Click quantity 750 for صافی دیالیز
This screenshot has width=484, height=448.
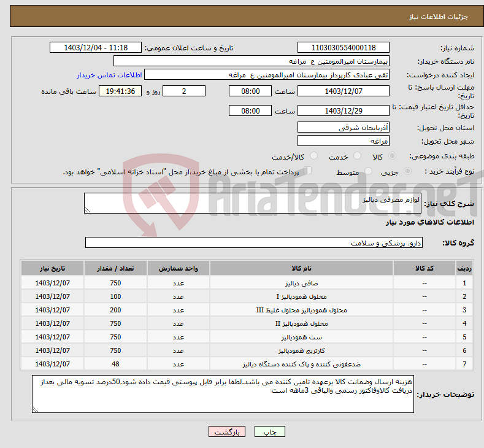pos(115,283)
